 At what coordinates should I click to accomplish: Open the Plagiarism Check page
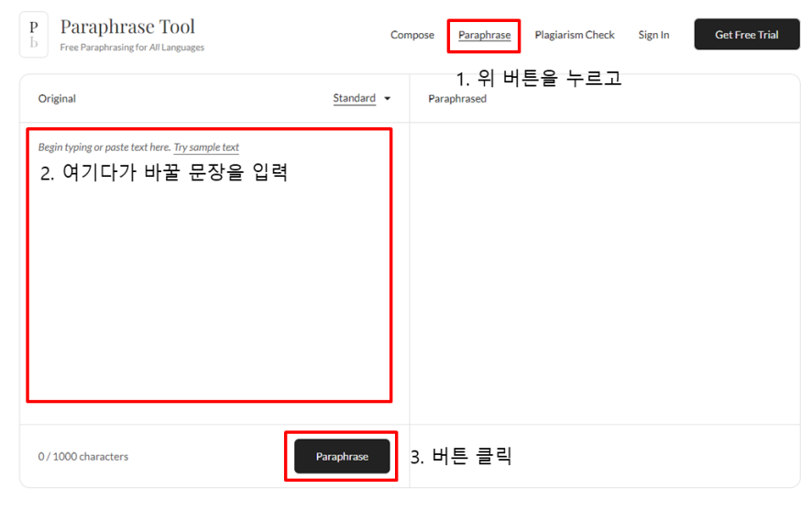point(575,35)
